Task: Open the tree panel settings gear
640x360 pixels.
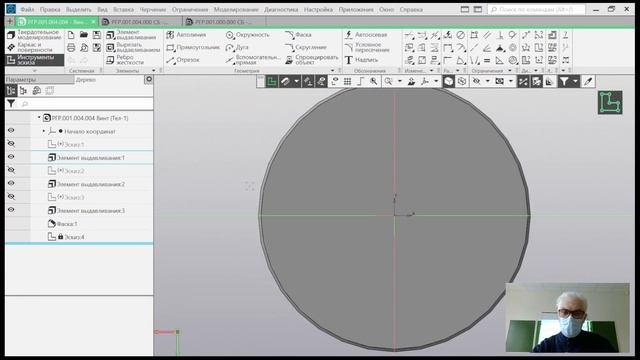Action: (149, 80)
